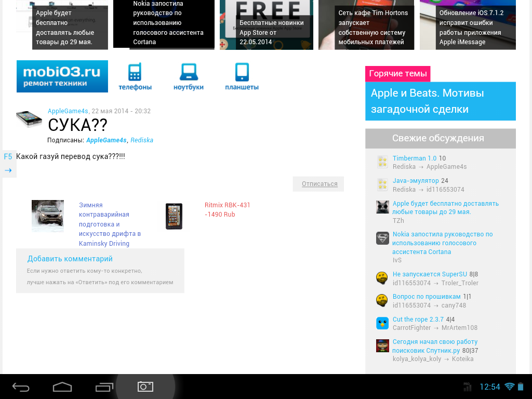Open Timberman 1.0 discussion
Image resolution: width=532 pixels, height=399 pixels.
coord(415,158)
